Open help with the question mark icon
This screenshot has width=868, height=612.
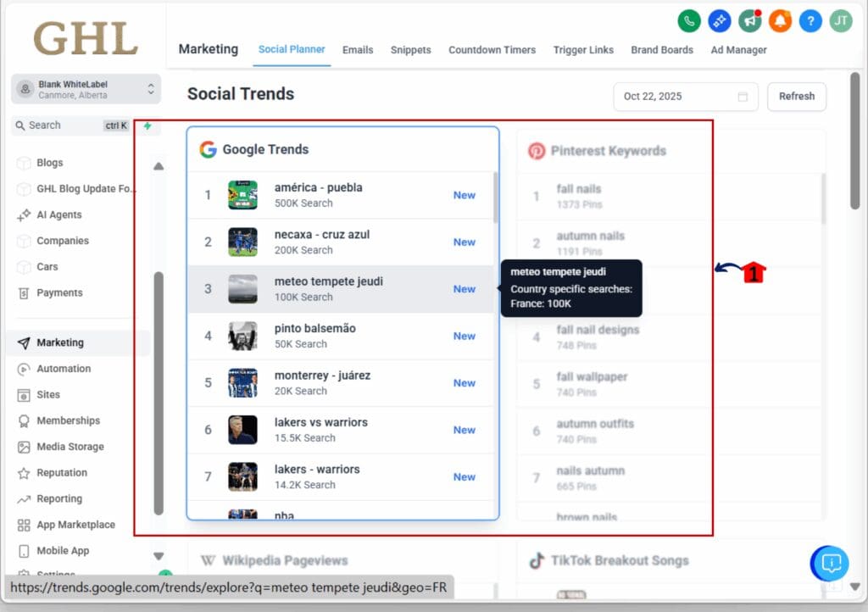810,21
